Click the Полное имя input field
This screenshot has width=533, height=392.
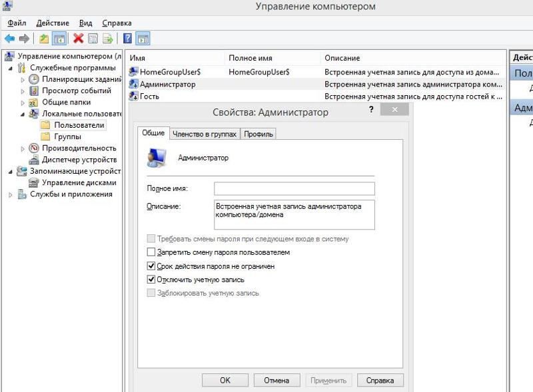point(294,188)
